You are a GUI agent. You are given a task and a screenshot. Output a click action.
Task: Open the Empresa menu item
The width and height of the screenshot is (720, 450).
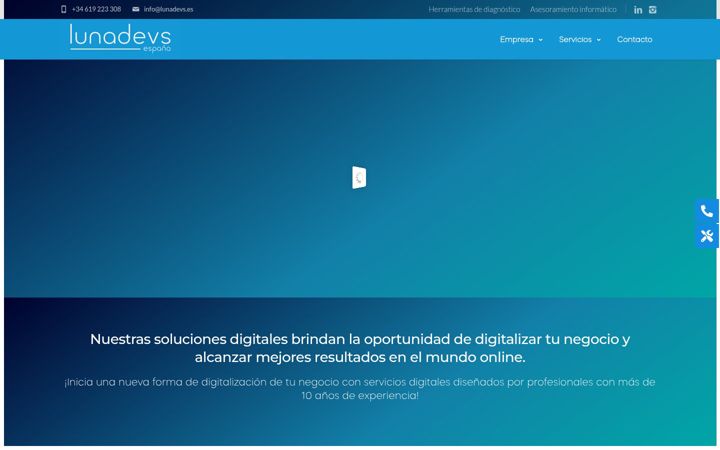pyautogui.click(x=517, y=39)
